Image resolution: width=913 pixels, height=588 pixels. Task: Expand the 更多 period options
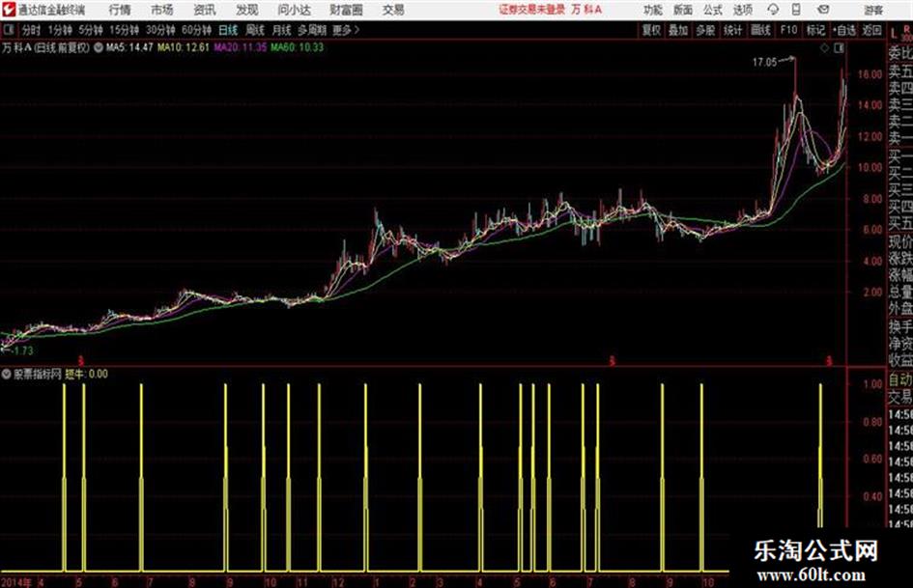tap(346, 30)
